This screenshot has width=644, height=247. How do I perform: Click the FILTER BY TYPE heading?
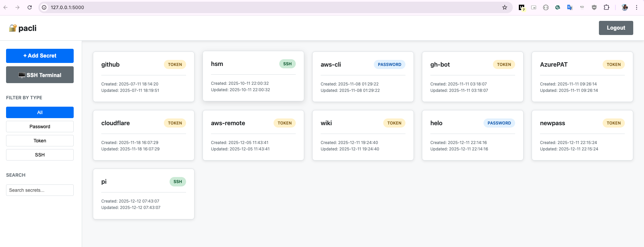(24, 98)
